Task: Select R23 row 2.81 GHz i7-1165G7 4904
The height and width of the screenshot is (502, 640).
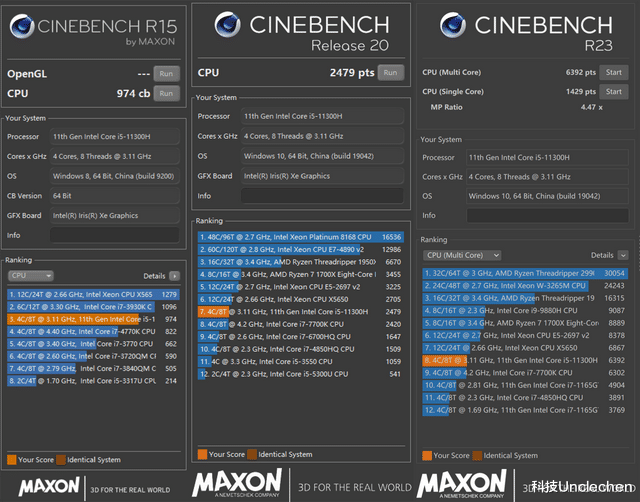Action: (525, 385)
